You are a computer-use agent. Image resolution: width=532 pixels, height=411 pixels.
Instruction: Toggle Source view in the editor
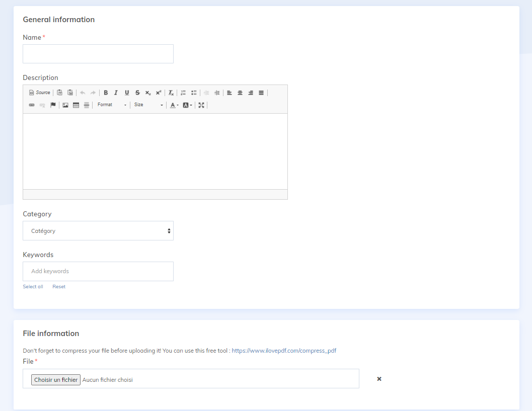(x=40, y=93)
